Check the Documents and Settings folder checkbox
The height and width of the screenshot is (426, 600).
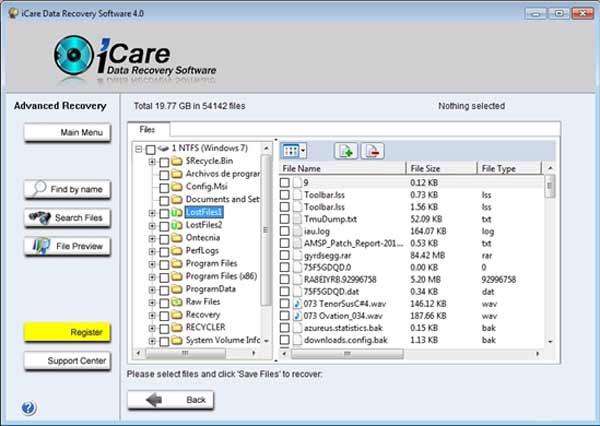tap(164, 201)
